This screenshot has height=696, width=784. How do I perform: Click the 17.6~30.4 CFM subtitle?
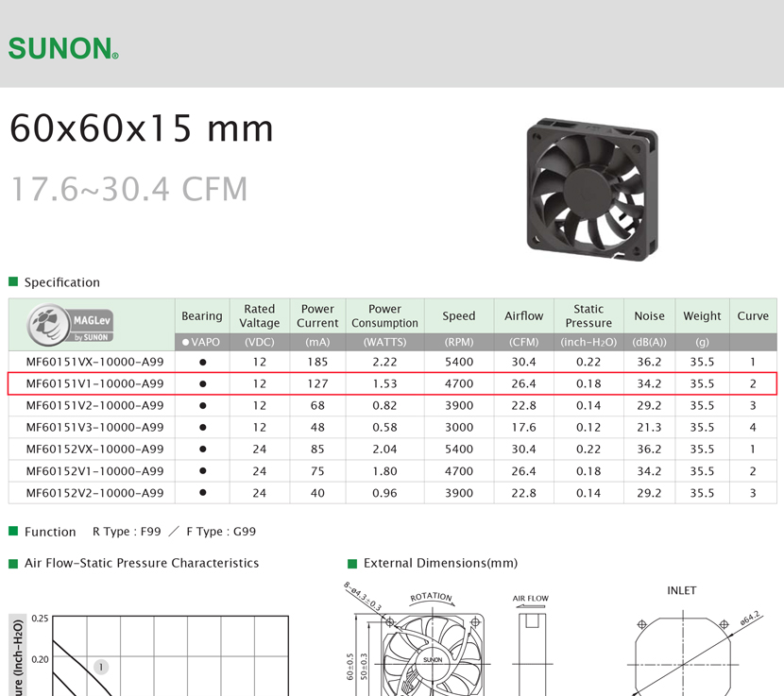129,189
